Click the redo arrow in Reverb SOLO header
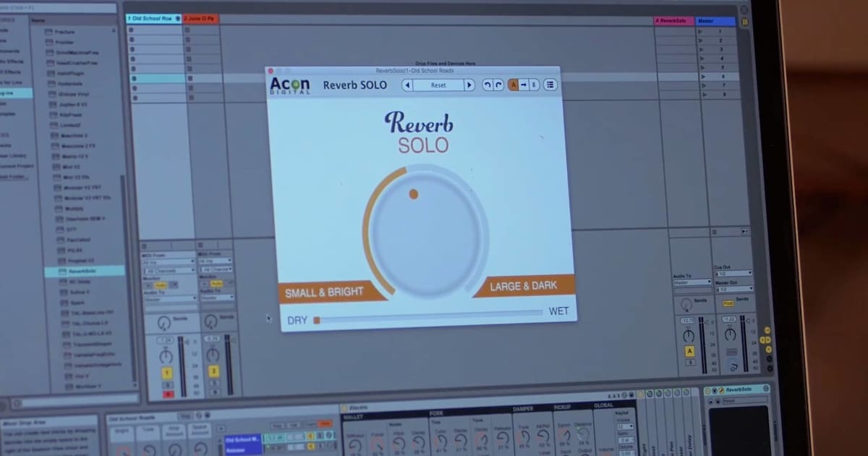 click(498, 84)
